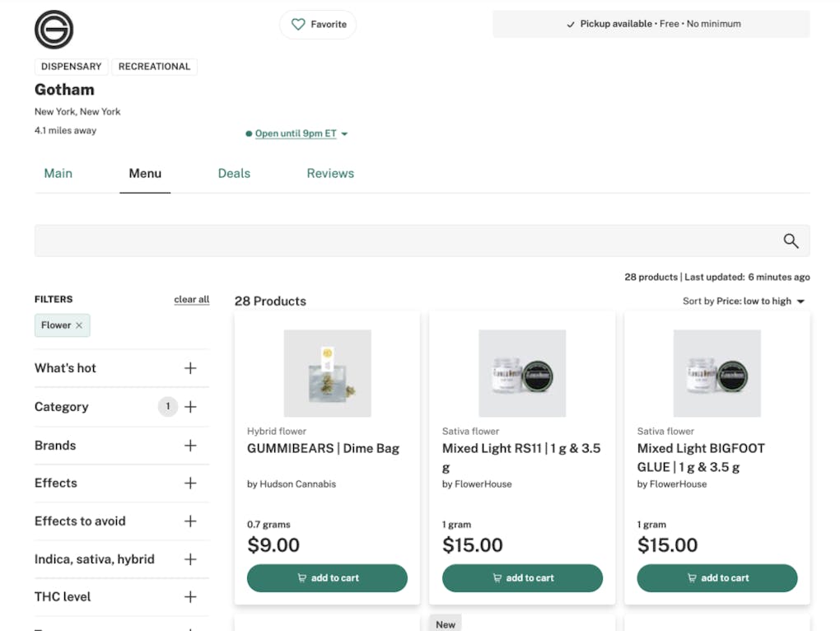Screen dimensions: 840x631
Task: Switch to the Main tab
Action: [58, 174]
